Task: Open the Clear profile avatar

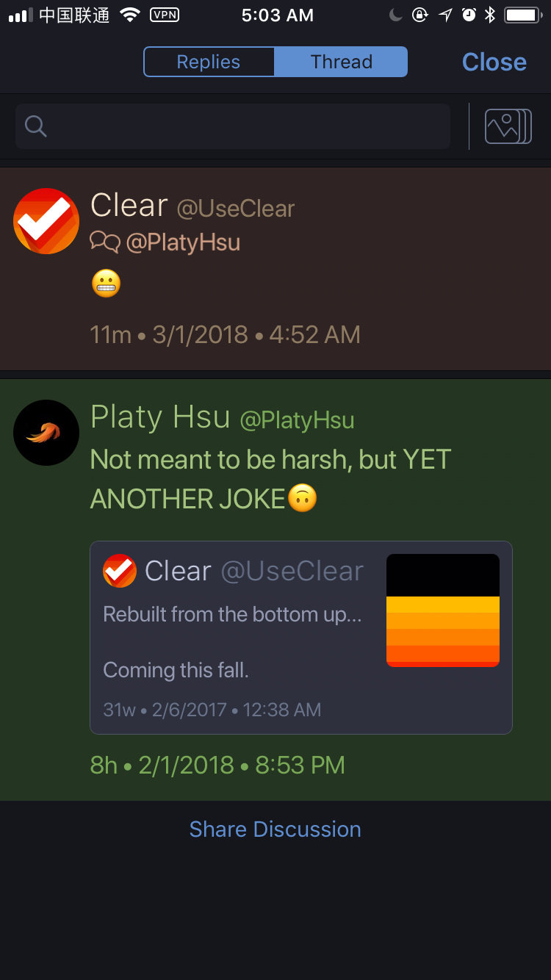Action: tap(46, 221)
